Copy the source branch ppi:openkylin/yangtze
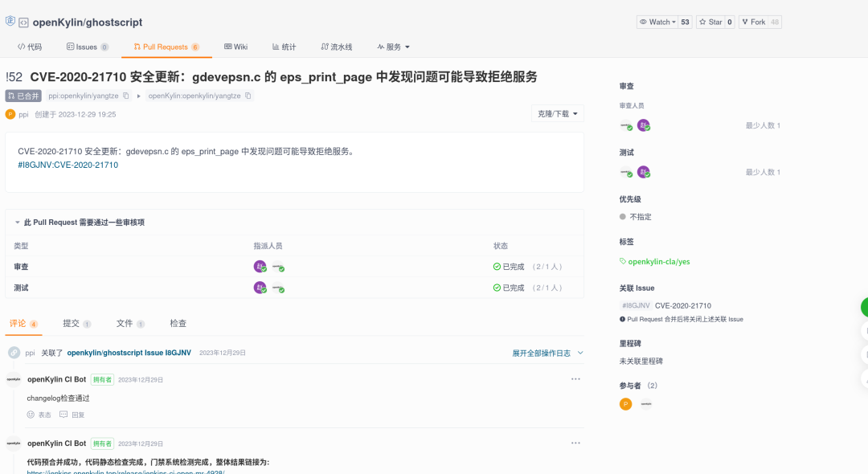This screenshot has height=474, width=868. tap(126, 96)
